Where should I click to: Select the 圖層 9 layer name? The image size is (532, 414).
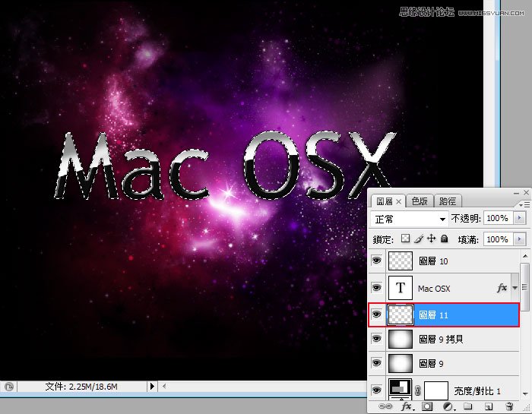coord(431,363)
